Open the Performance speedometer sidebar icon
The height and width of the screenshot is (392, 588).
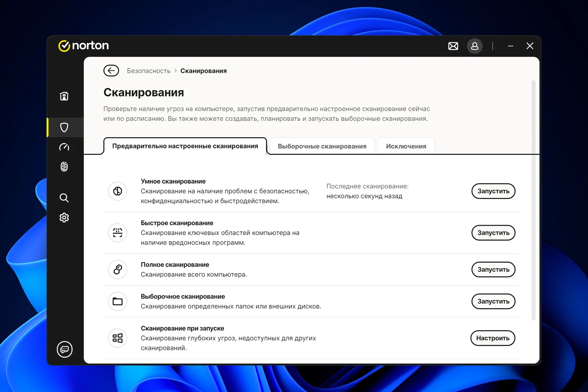[x=64, y=147]
